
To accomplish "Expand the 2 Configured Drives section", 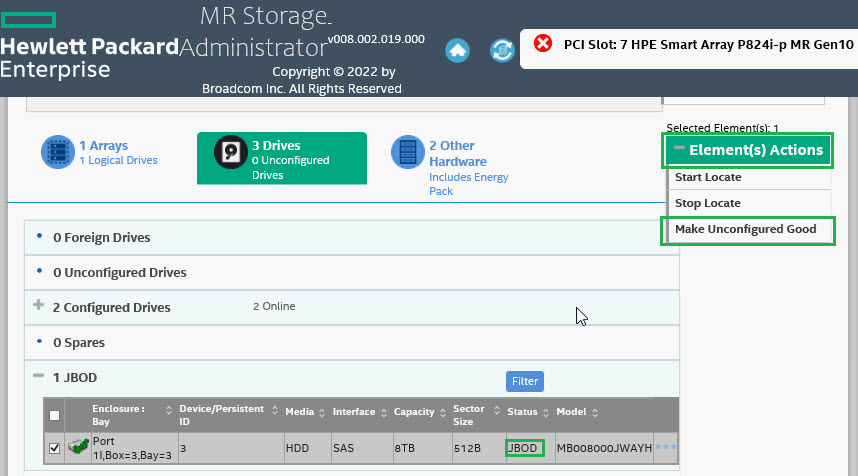I will [39, 306].
